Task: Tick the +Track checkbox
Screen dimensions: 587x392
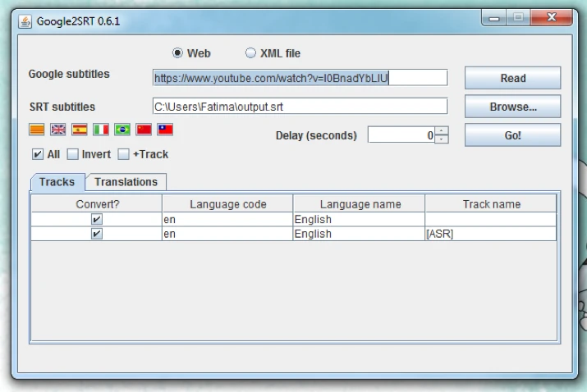Action: click(123, 154)
